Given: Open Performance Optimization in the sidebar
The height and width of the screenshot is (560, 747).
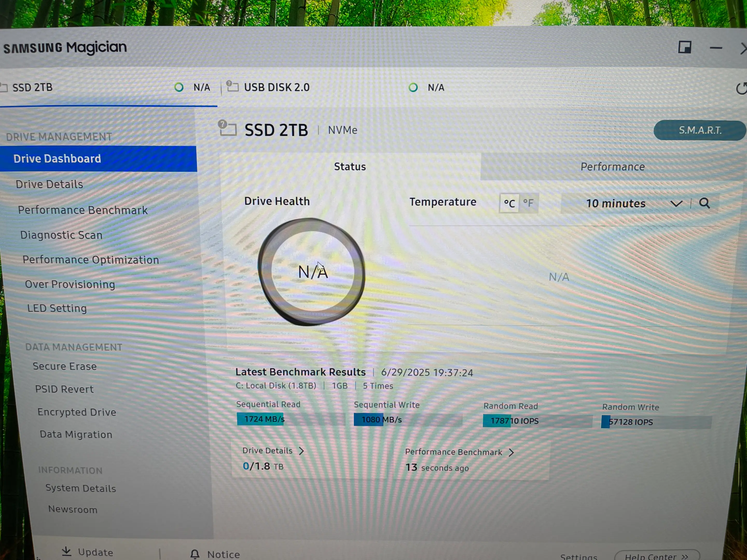Looking at the screenshot, I should (x=91, y=260).
